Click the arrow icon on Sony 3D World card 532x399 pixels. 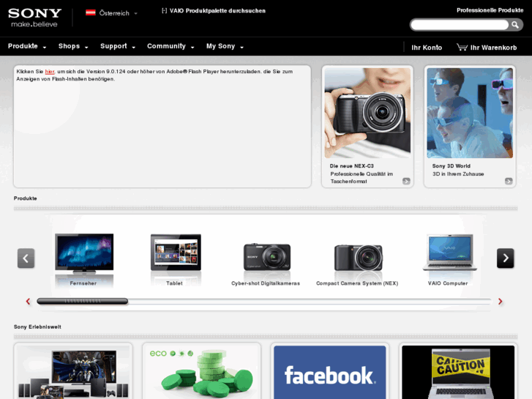(x=509, y=181)
